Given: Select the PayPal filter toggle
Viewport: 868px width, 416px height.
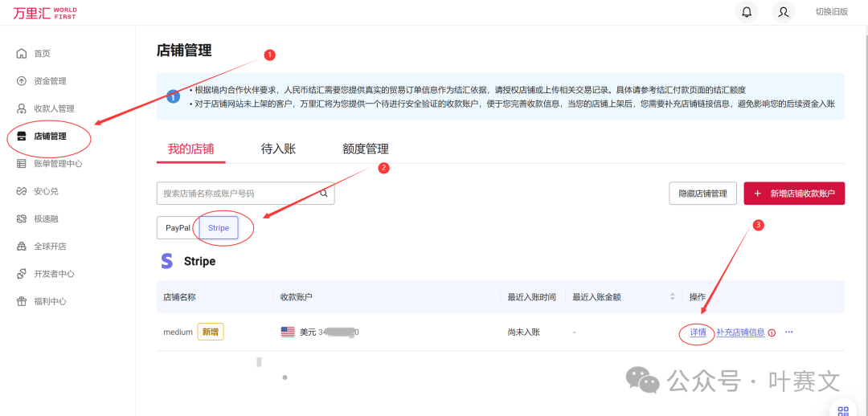Looking at the screenshot, I should (x=178, y=228).
